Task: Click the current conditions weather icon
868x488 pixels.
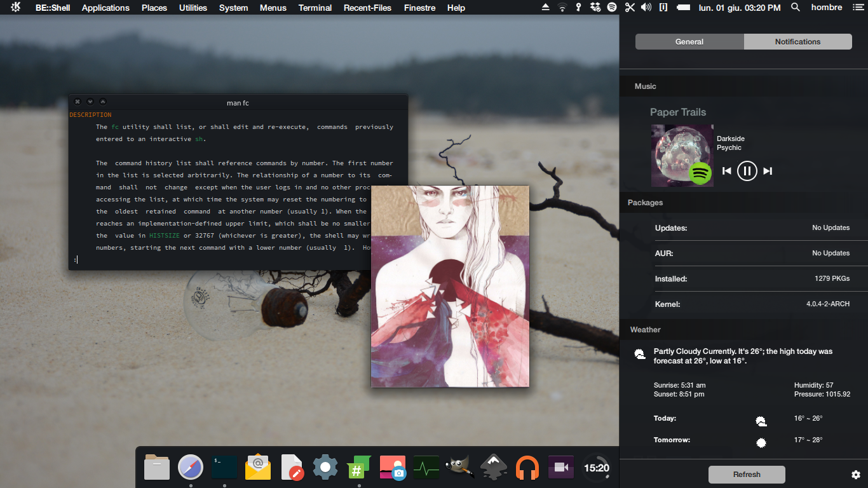Action: [640, 355]
